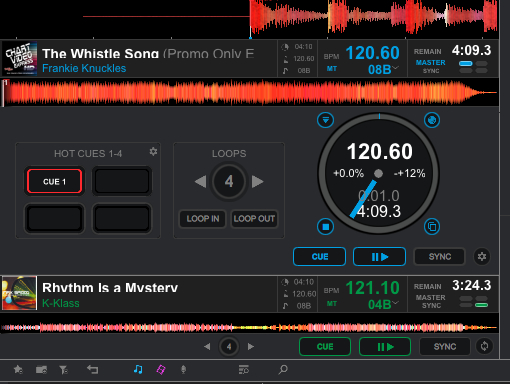The height and width of the screenshot is (384, 510).
Task: Open the playlist list icon in bottom toolbar
Action: [244, 369]
